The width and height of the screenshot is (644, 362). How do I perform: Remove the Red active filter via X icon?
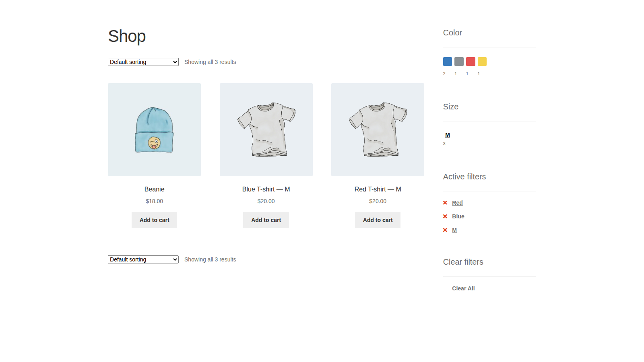coord(445,203)
